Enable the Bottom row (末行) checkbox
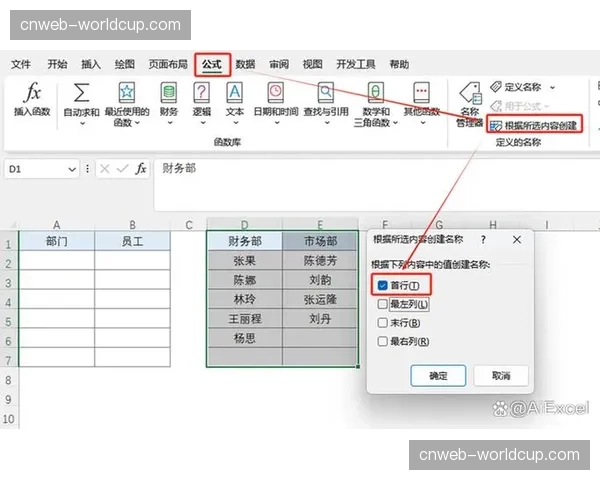This screenshot has height=480, width=600. 382,323
